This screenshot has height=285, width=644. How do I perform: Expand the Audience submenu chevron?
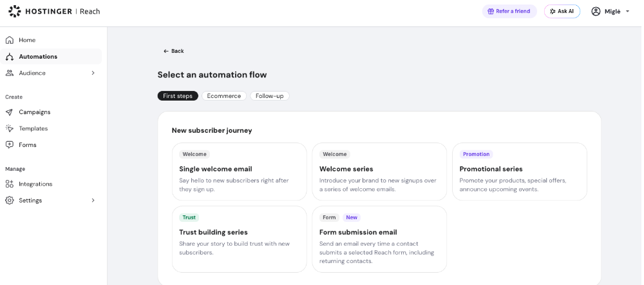coord(93,73)
